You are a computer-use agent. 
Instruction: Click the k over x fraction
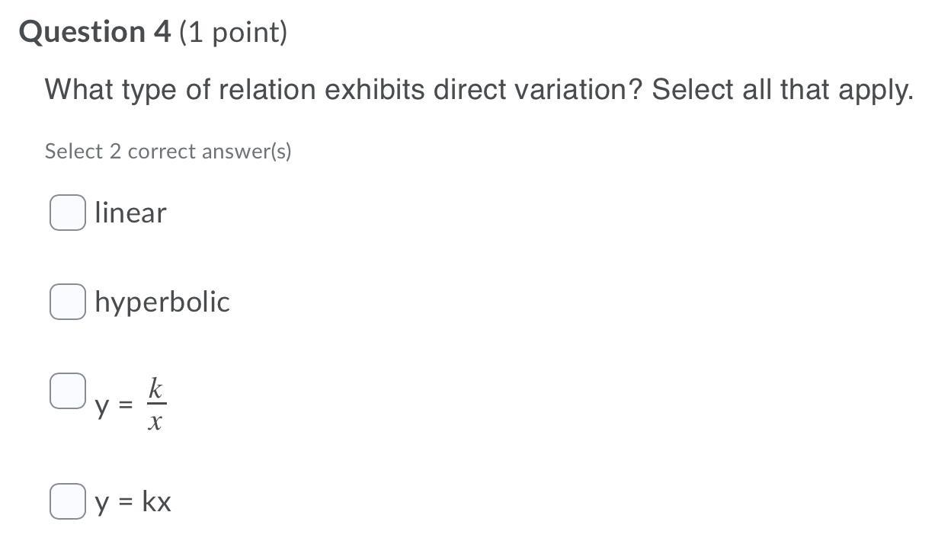155,405
